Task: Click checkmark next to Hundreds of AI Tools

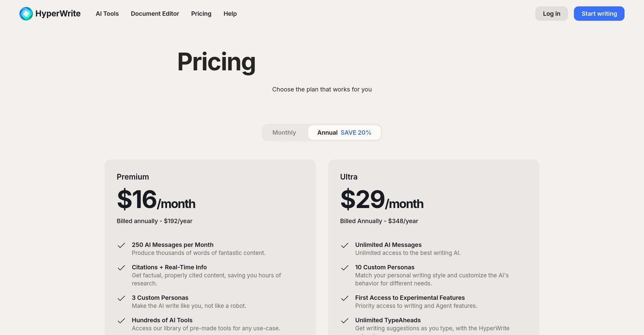Action: 121,321
